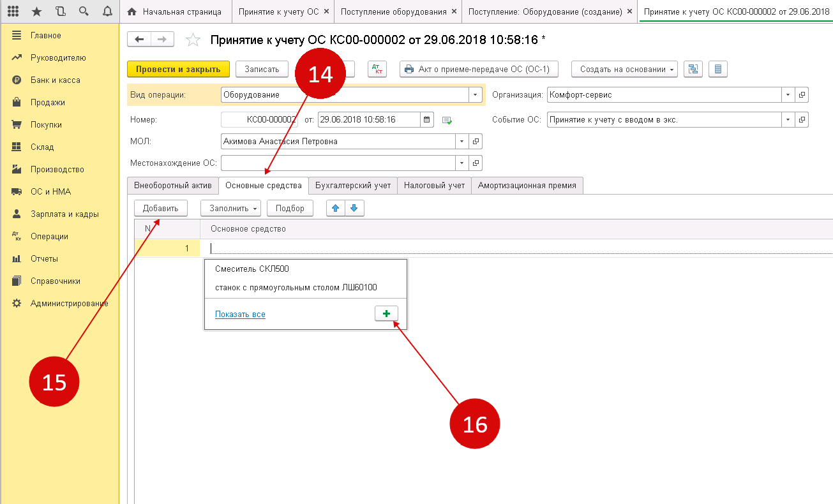Viewport: 833px width, 504px height.
Task: Click the document date input field
Action: 369,119
